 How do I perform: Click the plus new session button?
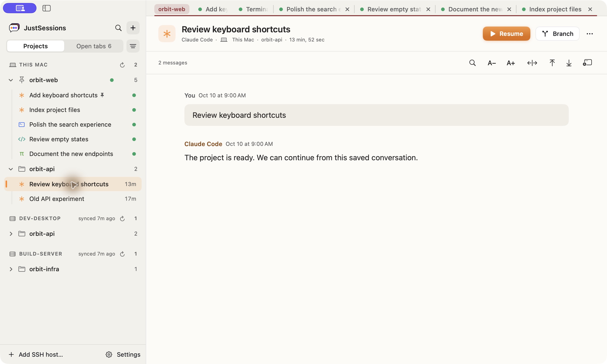point(133,28)
